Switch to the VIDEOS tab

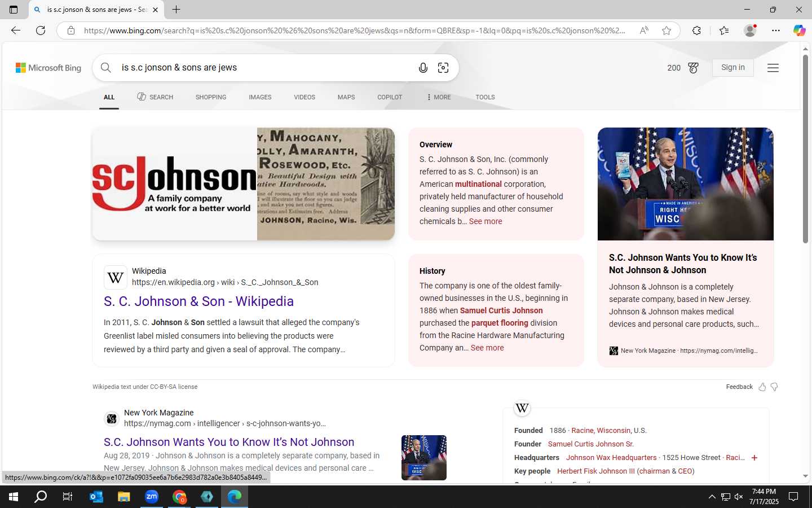tap(304, 97)
